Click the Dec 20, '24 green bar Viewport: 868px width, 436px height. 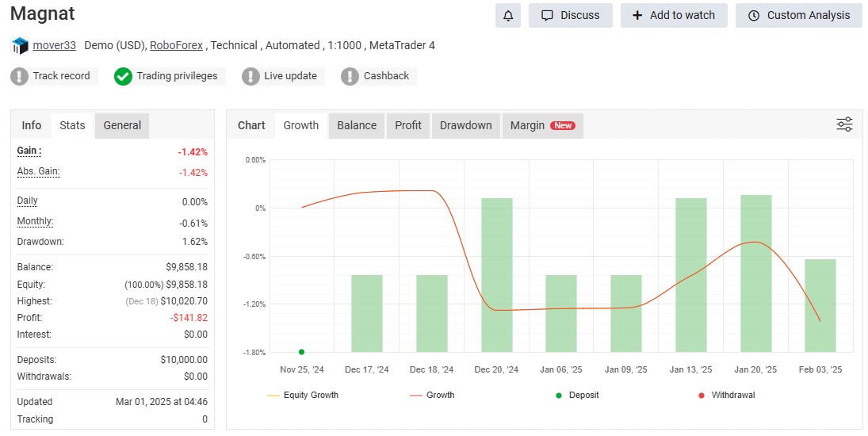pyautogui.click(x=496, y=275)
